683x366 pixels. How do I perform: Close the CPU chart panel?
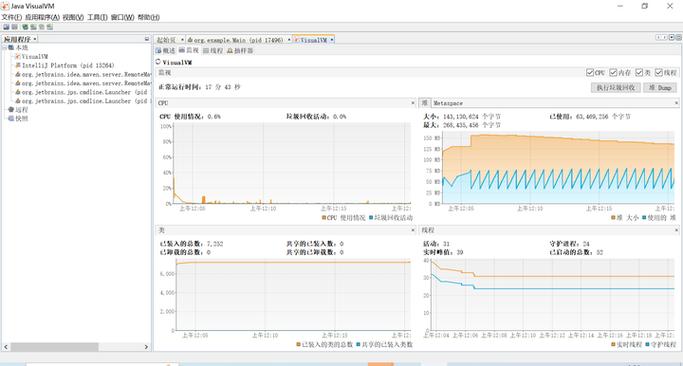[413, 103]
